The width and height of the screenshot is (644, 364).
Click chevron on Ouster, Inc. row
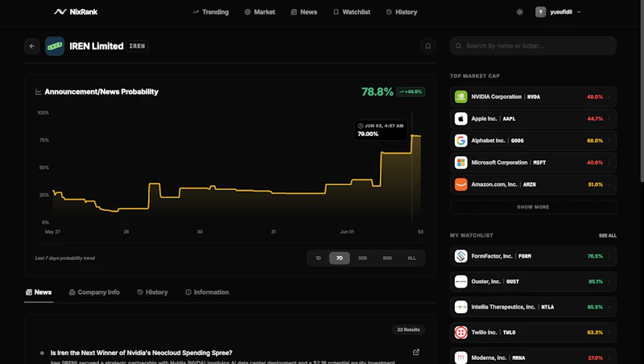tap(609, 281)
